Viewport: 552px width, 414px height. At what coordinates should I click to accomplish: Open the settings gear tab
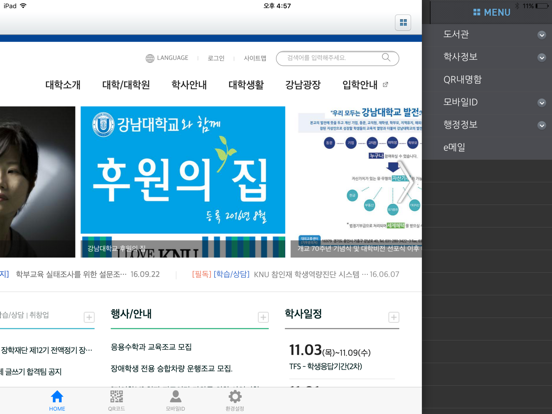235,396
